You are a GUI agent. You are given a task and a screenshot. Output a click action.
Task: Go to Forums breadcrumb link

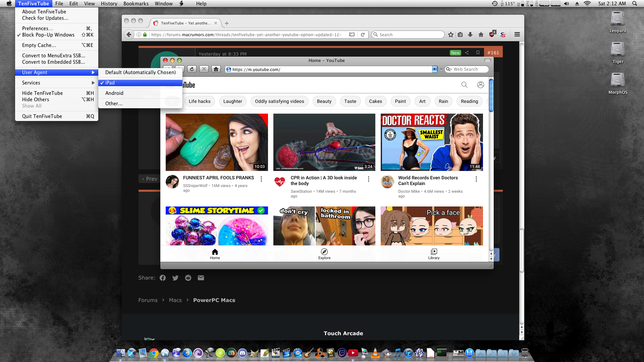(148, 300)
